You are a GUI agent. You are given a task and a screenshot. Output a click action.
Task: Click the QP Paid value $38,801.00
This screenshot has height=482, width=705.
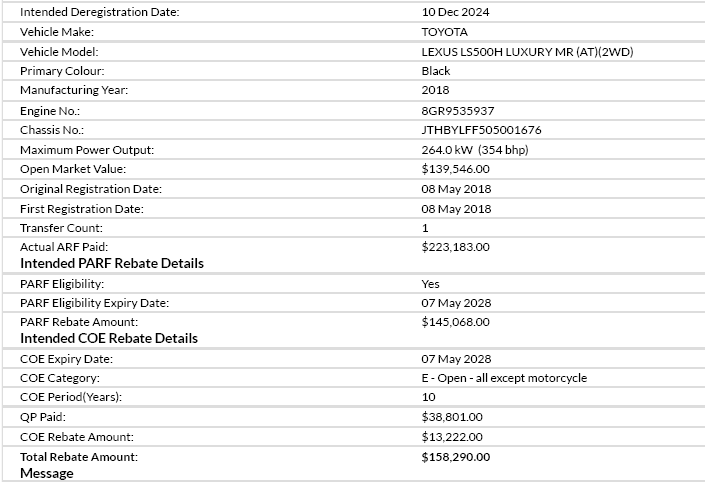click(x=452, y=417)
